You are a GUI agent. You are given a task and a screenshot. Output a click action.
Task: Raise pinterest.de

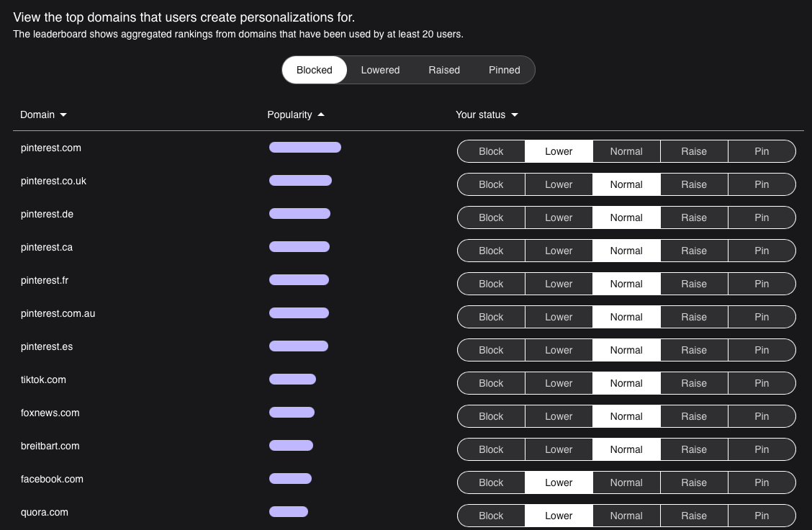tap(694, 217)
